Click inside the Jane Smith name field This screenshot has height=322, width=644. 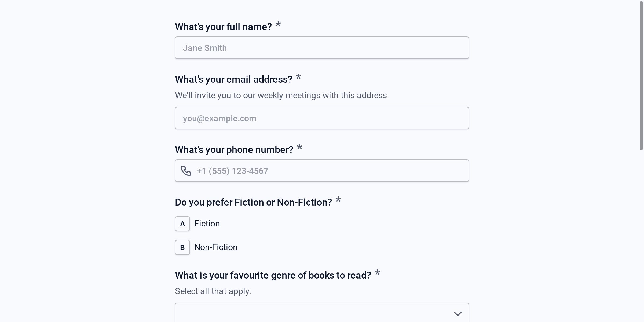322,48
